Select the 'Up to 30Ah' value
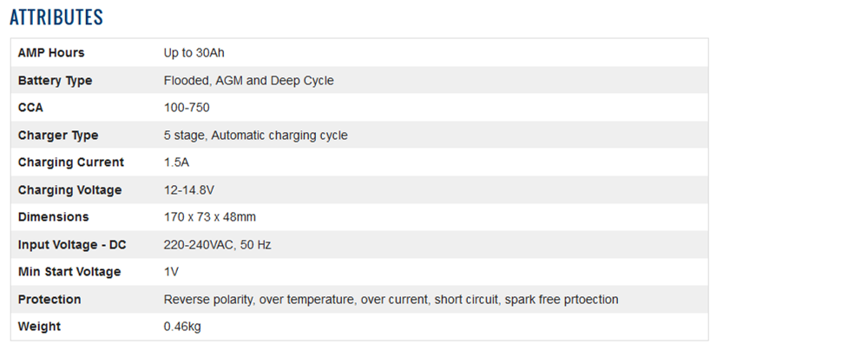 pos(194,53)
